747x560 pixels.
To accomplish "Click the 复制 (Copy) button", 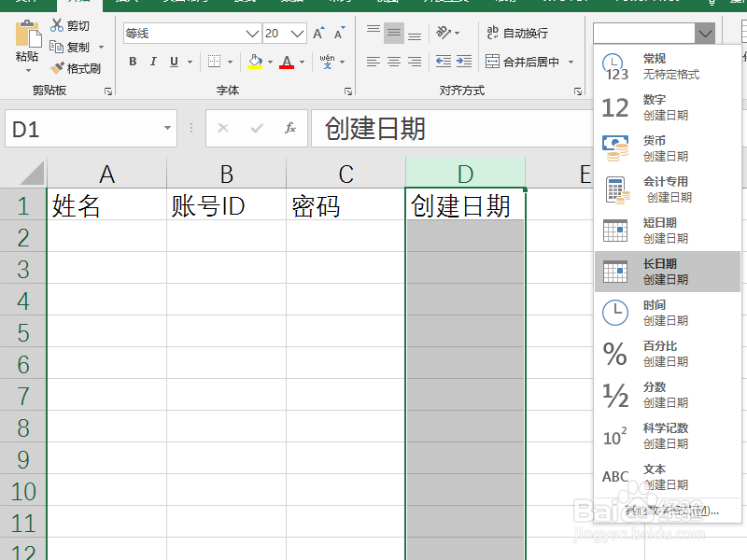I will click(x=70, y=46).
